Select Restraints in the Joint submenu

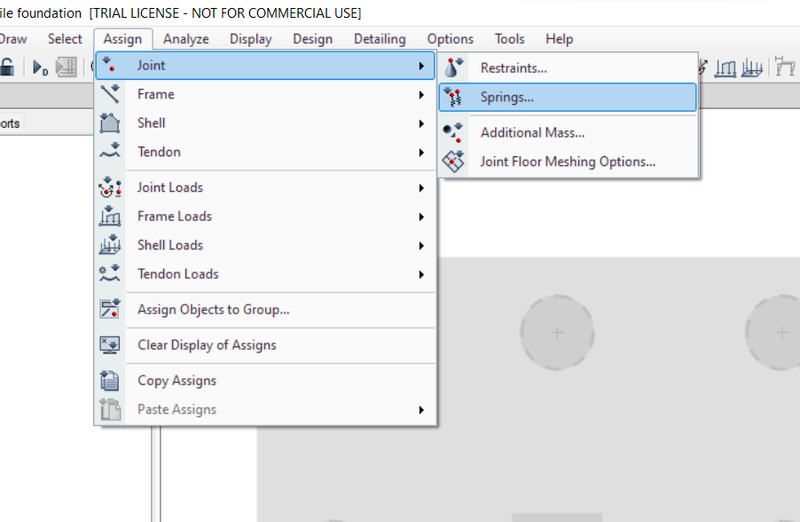568,68
